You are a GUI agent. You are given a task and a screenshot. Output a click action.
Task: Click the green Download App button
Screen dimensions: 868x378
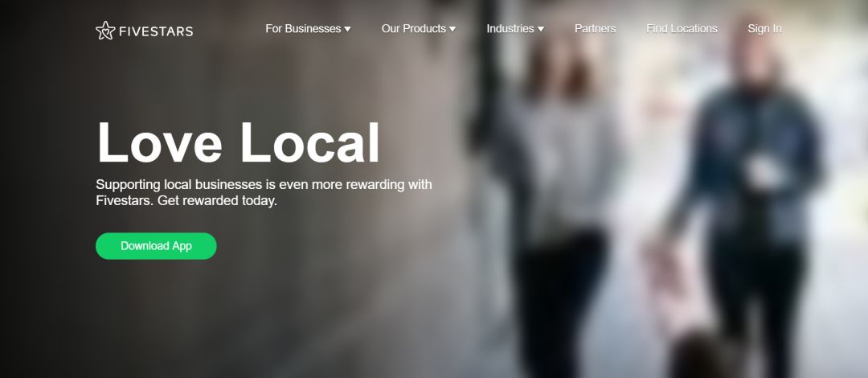[156, 246]
